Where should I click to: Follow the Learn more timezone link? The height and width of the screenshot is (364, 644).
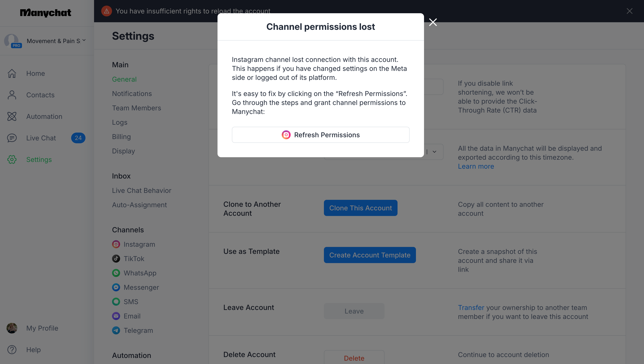(x=476, y=166)
